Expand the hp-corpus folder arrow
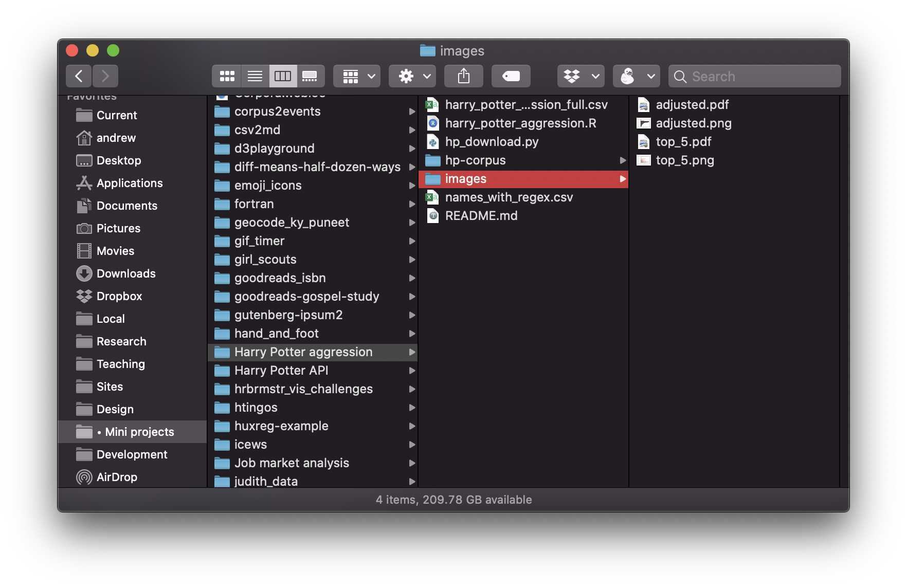 [x=622, y=160]
